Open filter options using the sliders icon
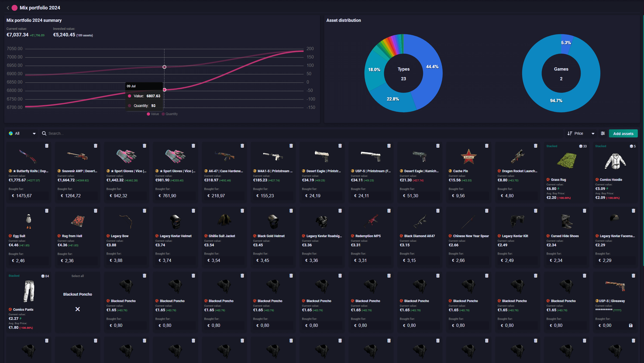Image resolution: width=644 pixels, height=363 pixels. pos(603,133)
